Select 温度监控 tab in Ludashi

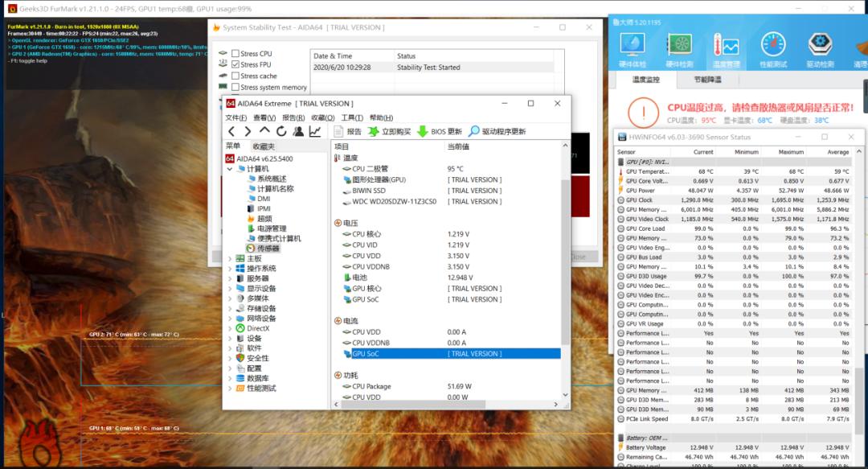click(x=645, y=80)
